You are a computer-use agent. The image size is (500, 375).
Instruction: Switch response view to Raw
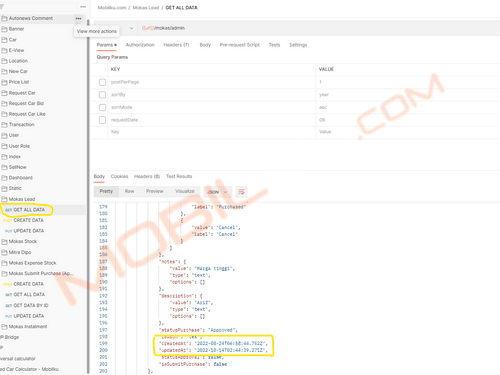(129, 191)
